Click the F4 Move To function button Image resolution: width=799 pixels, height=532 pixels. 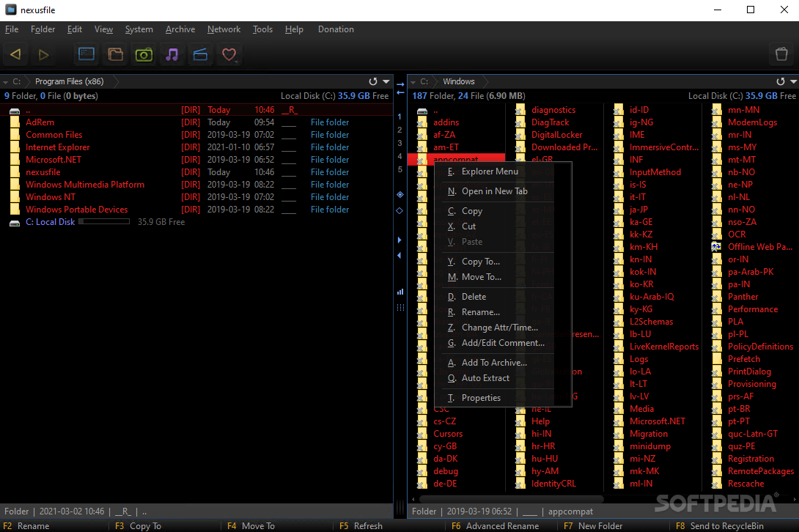pyautogui.click(x=251, y=526)
